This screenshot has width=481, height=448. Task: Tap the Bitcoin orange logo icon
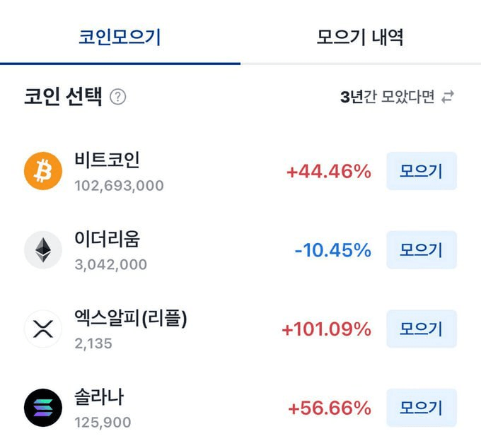pyautogui.click(x=43, y=172)
